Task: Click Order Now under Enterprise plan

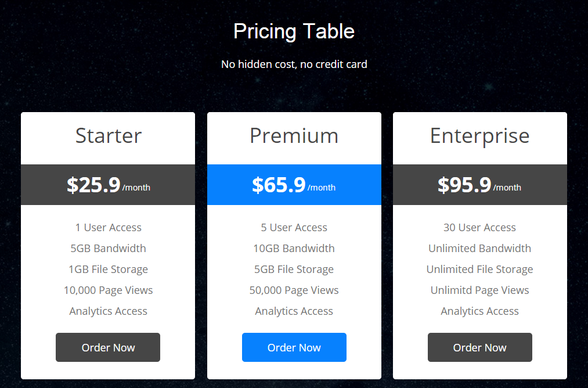Action: (479, 347)
